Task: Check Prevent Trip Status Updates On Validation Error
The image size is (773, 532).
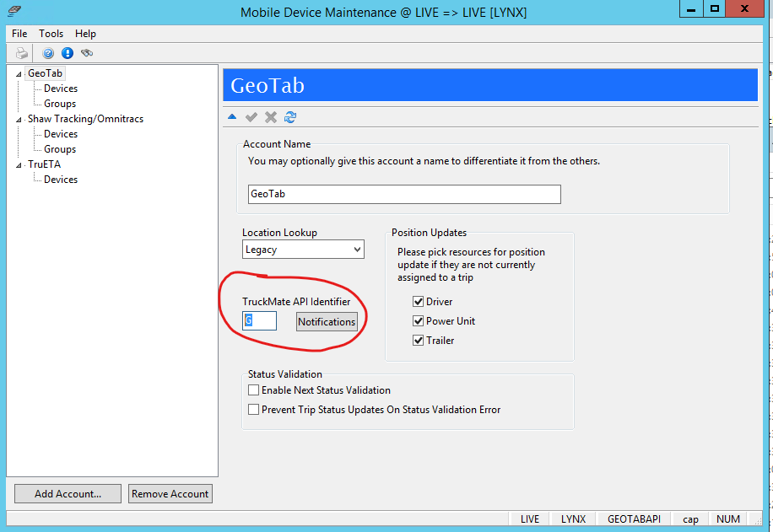Action: tap(253, 410)
